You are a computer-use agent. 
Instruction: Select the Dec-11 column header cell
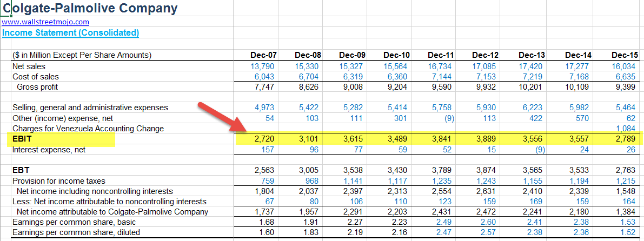coord(441,55)
